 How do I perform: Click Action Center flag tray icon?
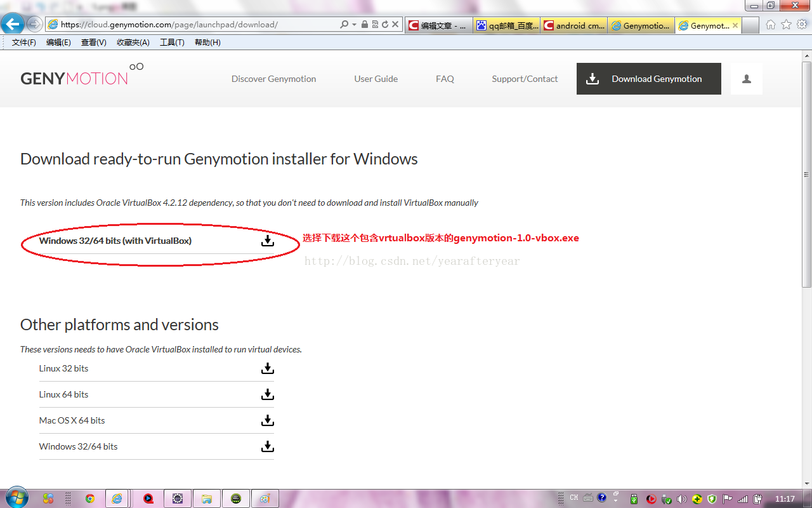pyautogui.click(x=728, y=498)
